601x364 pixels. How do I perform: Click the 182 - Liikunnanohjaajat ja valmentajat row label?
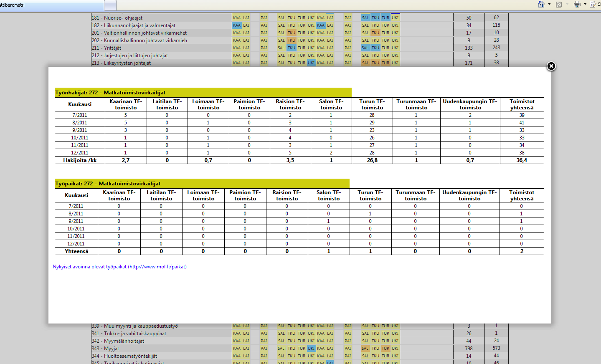click(x=134, y=25)
